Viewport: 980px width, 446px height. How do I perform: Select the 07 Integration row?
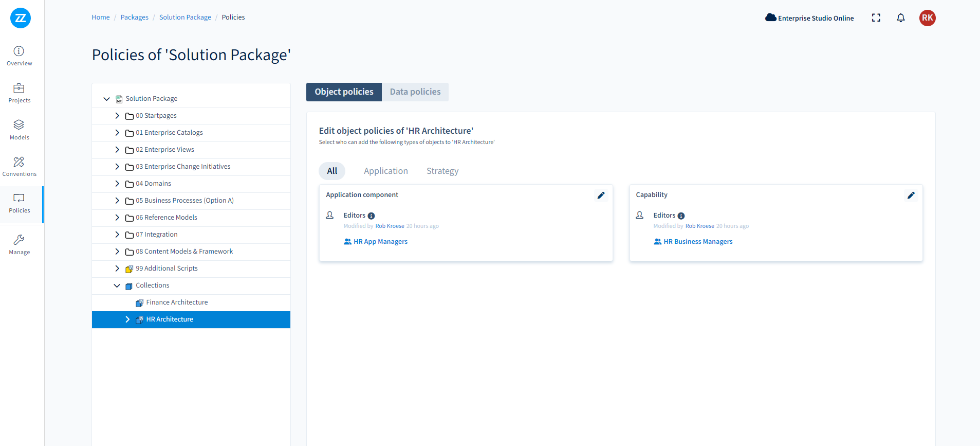191,235
